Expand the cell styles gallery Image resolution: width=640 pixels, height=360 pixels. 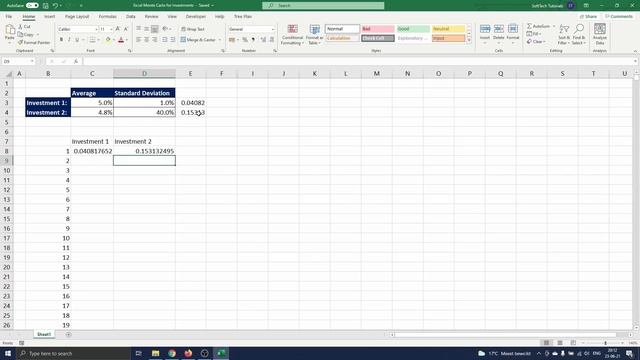coord(469,40)
